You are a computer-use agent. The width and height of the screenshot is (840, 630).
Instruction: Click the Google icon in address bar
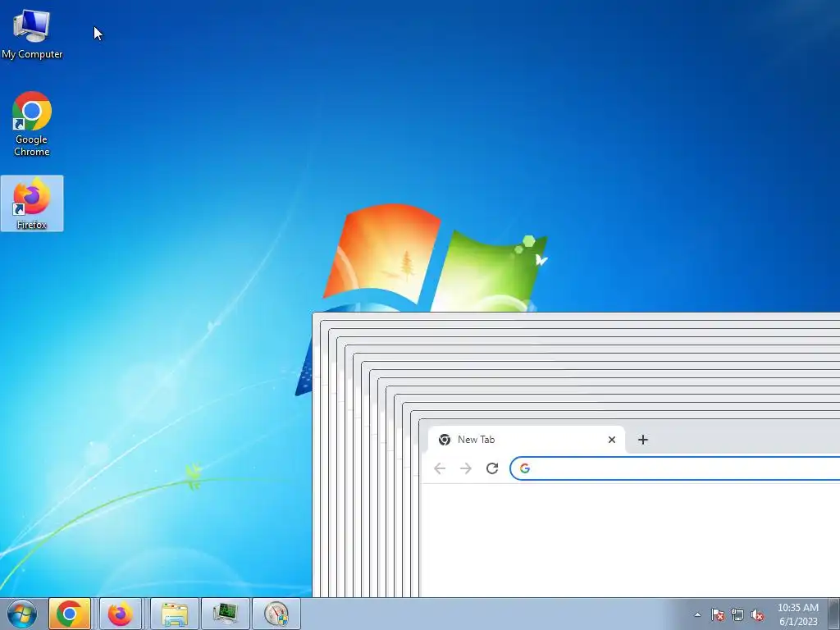coord(525,468)
